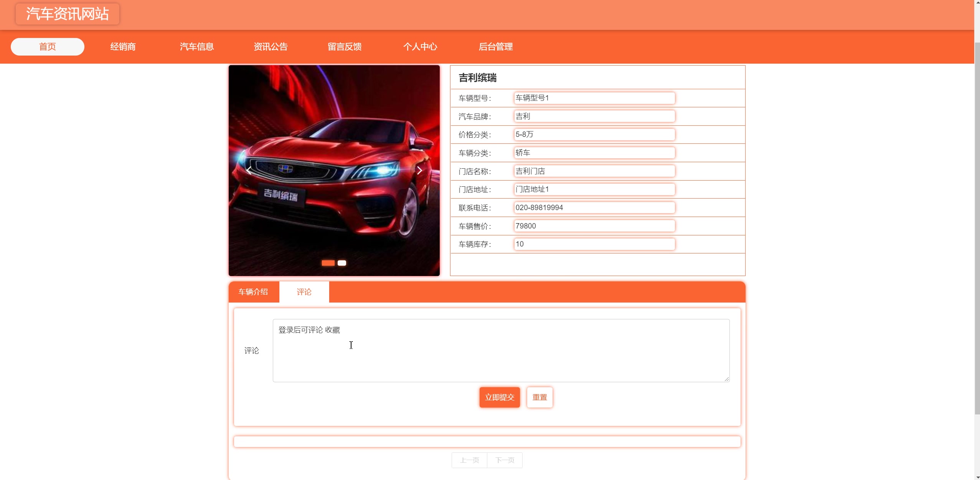Click the 车辆型号: label

click(475, 98)
